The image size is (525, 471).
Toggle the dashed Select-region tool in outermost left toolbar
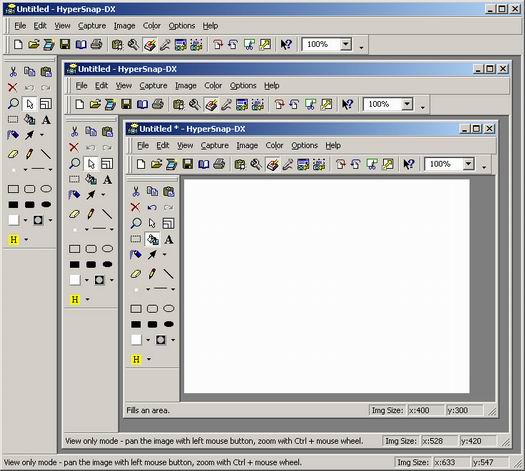[x=13, y=120]
